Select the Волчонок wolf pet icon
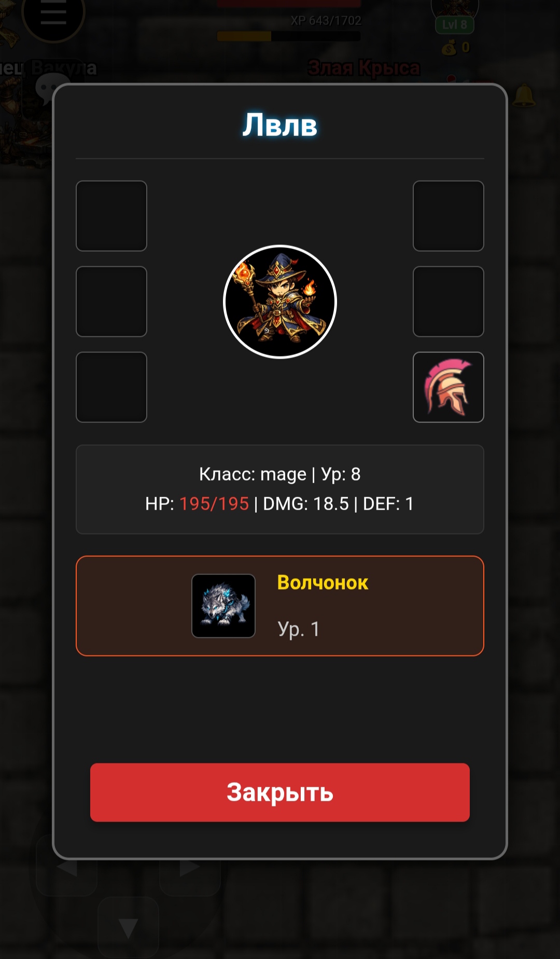The image size is (560, 959). coord(223,606)
